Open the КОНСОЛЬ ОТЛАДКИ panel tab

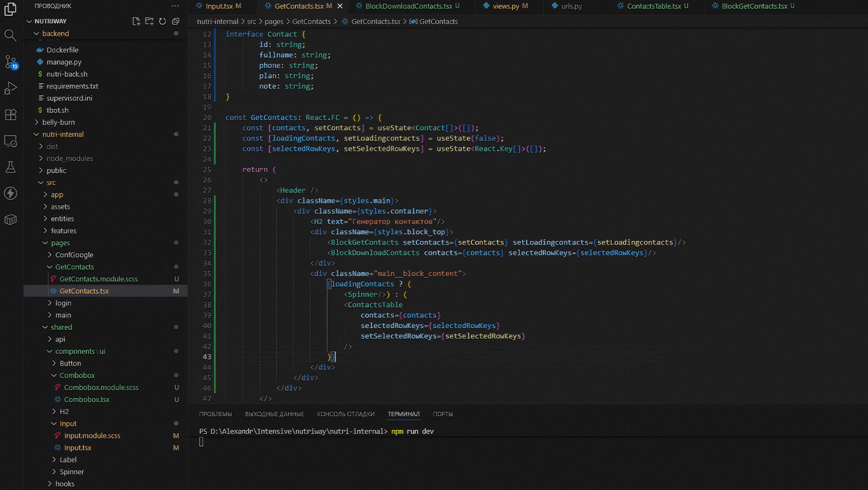tap(346, 414)
